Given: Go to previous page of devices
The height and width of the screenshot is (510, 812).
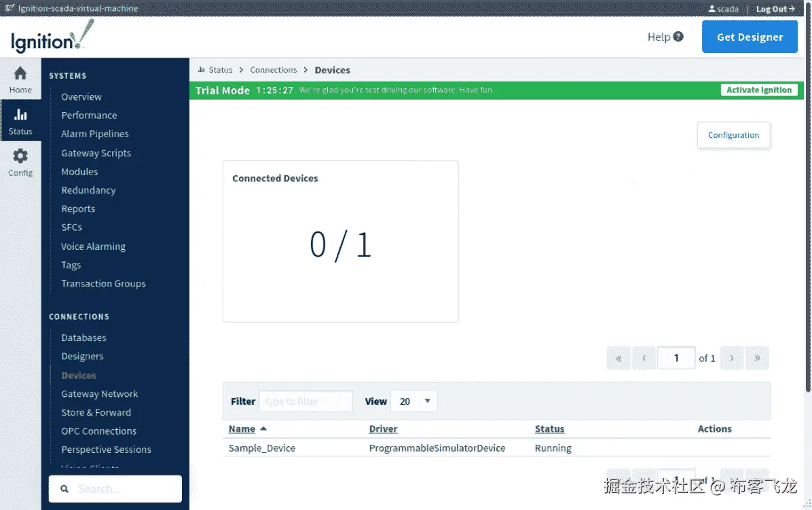Looking at the screenshot, I should click(x=644, y=358).
